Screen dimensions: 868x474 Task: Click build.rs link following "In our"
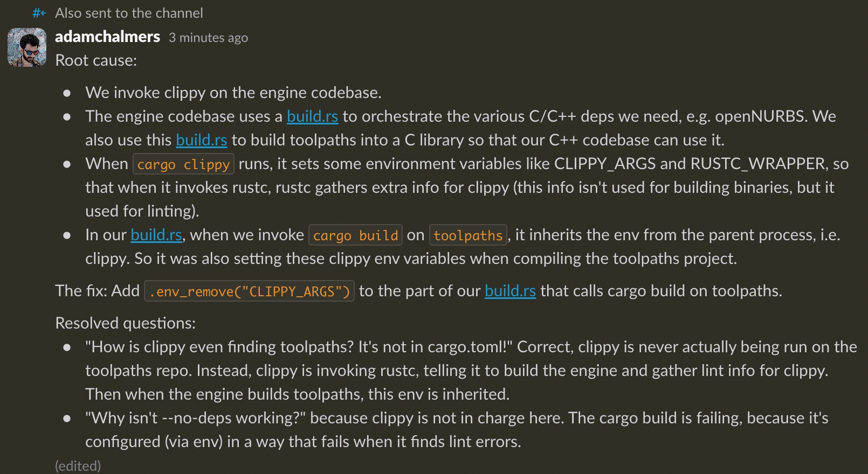pos(156,235)
